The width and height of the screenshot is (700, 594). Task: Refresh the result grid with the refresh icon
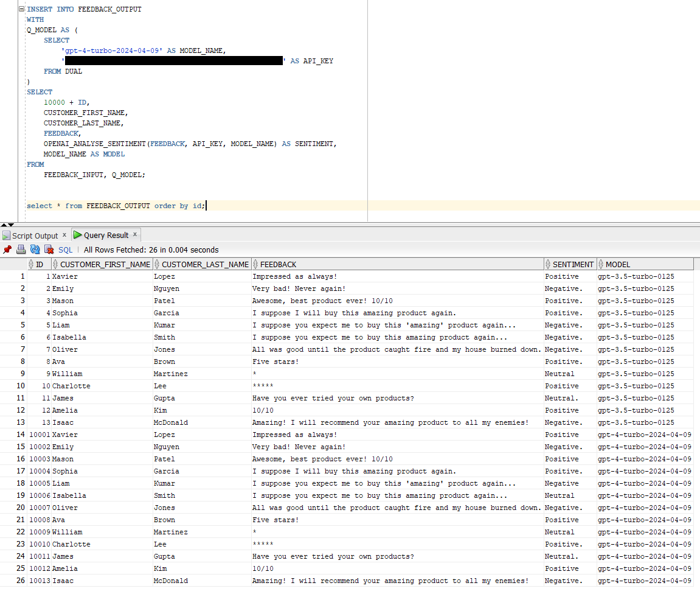[35, 250]
